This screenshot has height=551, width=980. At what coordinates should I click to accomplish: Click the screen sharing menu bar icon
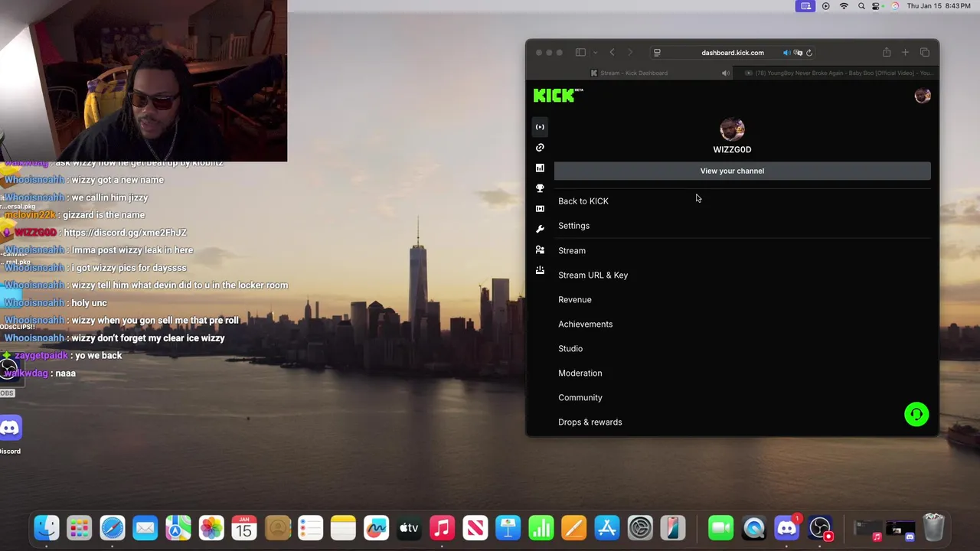[x=805, y=6]
